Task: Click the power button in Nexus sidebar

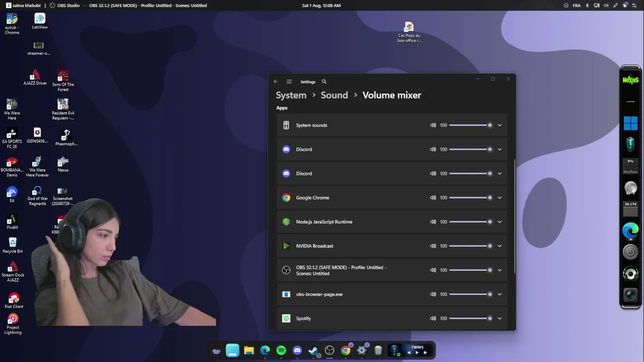Action: pyautogui.click(x=630, y=252)
